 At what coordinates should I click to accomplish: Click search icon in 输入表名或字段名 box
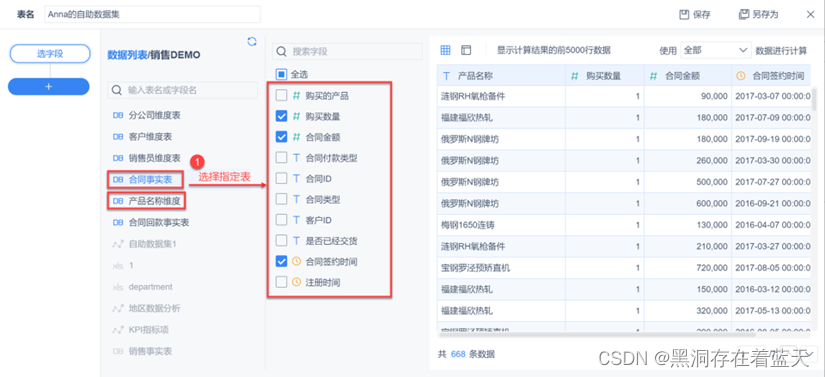click(117, 90)
